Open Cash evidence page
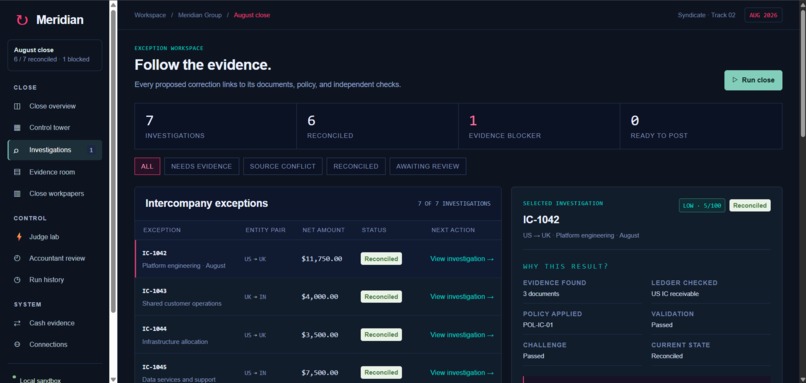The width and height of the screenshot is (806, 383). click(54, 323)
